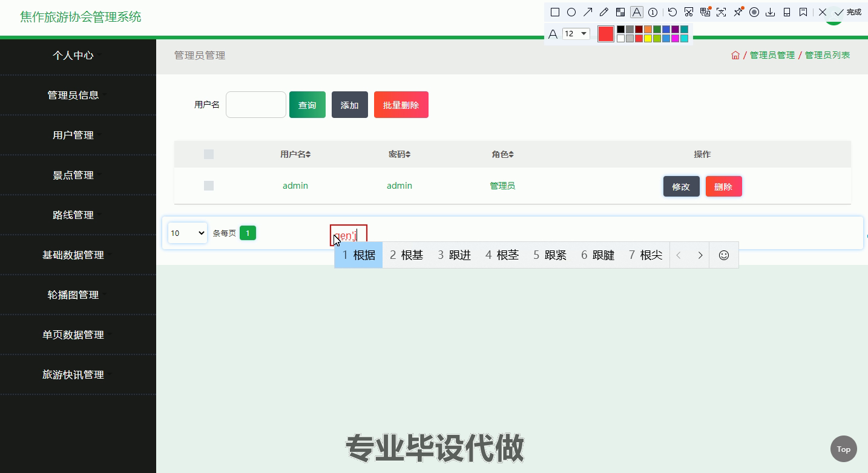
Task: Select the rectangle annotation tool
Action: tap(554, 12)
